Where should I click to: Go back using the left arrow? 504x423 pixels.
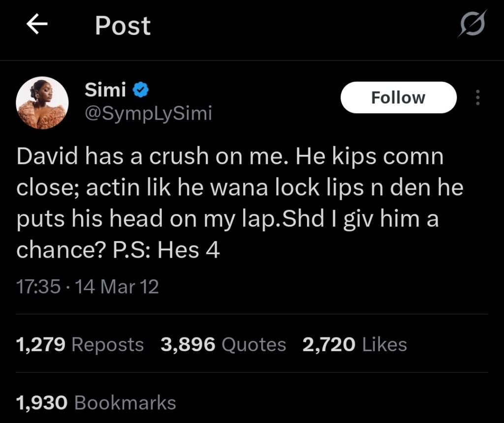point(36,26)
